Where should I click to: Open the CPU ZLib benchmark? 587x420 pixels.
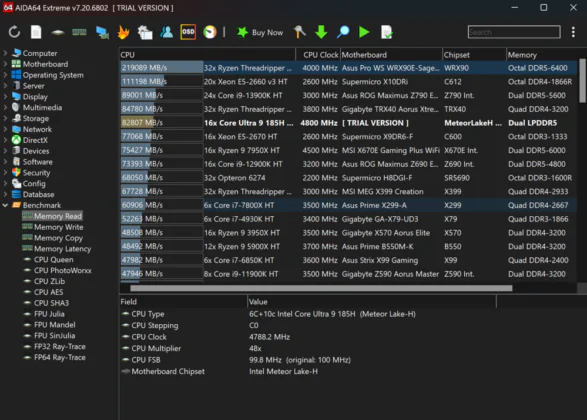[49, 281]
